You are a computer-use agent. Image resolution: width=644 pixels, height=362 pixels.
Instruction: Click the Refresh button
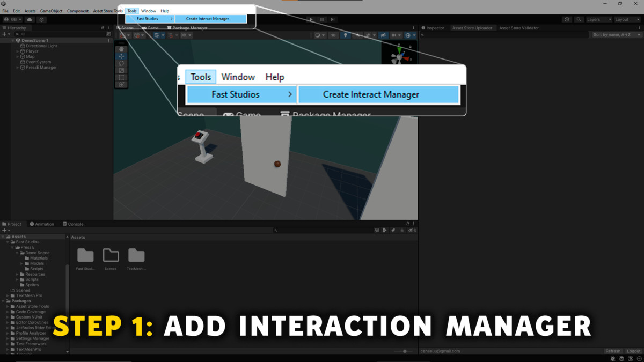613,351
